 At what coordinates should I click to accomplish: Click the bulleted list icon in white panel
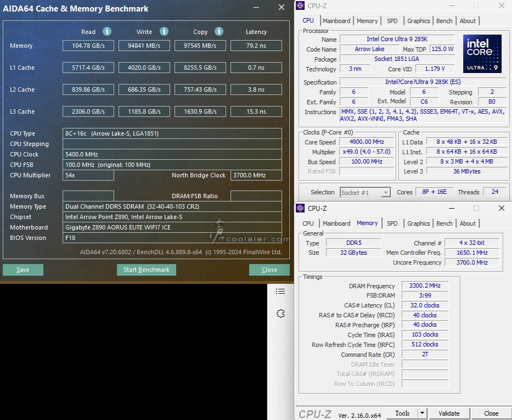(280, 291)
